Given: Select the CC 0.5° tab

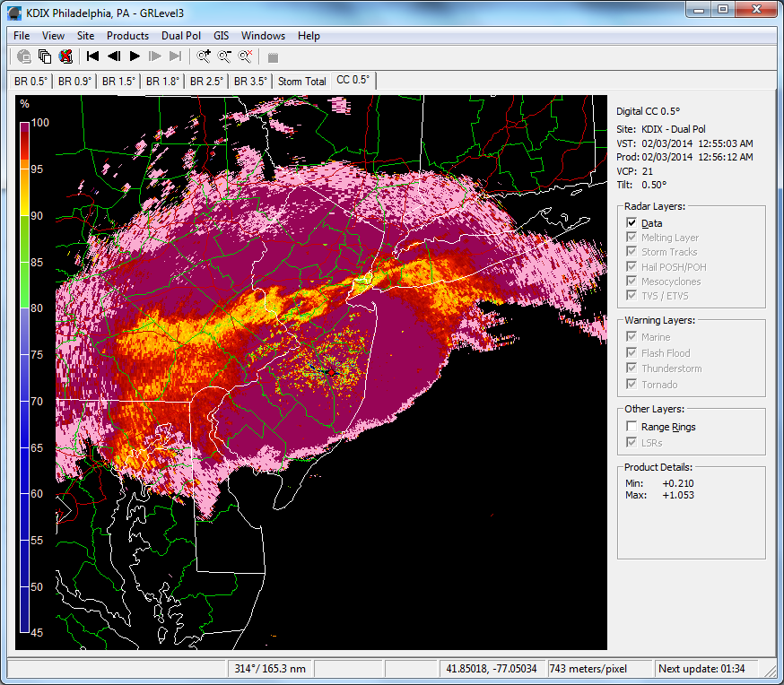Looking at the screenshot, I should point(353,80).
